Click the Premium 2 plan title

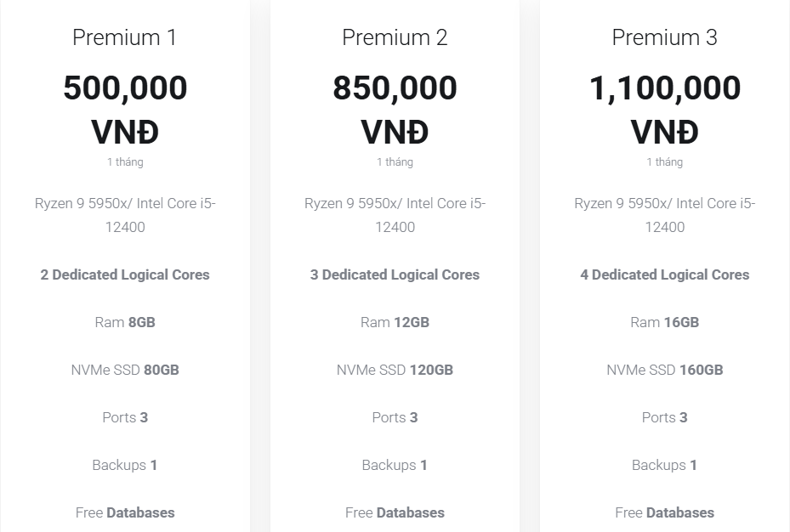pyautogui.click(x=395, y=37)
